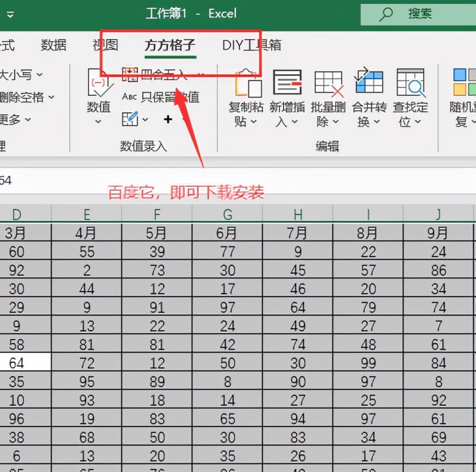Select the 6月 header cell

point(227,233)
